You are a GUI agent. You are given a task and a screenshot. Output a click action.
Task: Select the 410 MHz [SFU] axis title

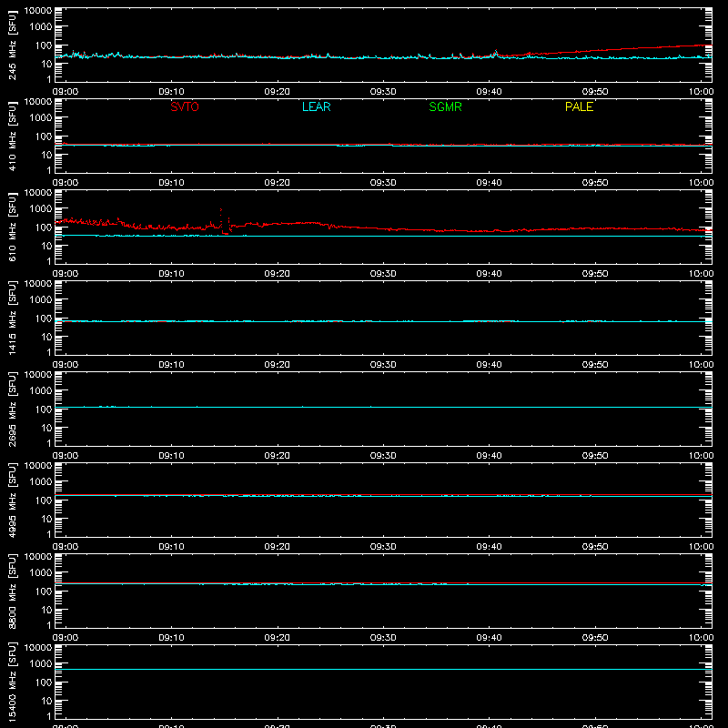click(12, 136)
